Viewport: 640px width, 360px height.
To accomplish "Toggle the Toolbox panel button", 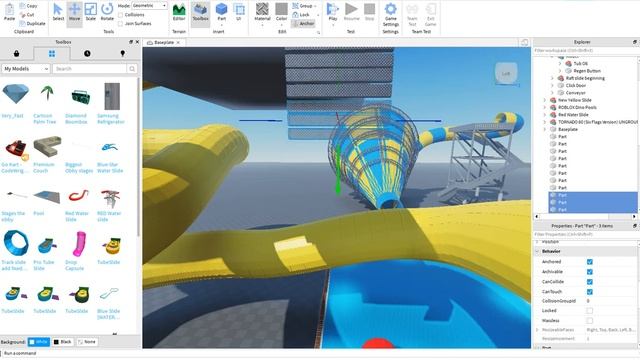I will 200,11.
